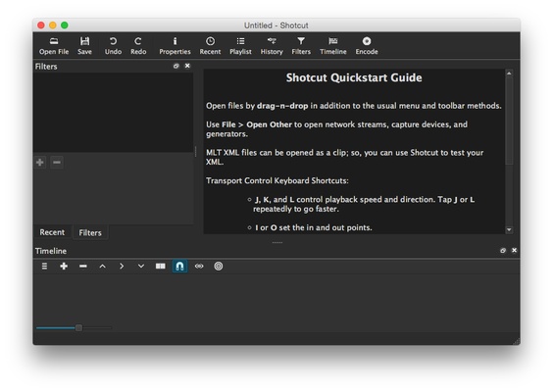Screen dimensions: 553x392
Task: Open the Timeline hamburger menu
Action: (44, 267)
